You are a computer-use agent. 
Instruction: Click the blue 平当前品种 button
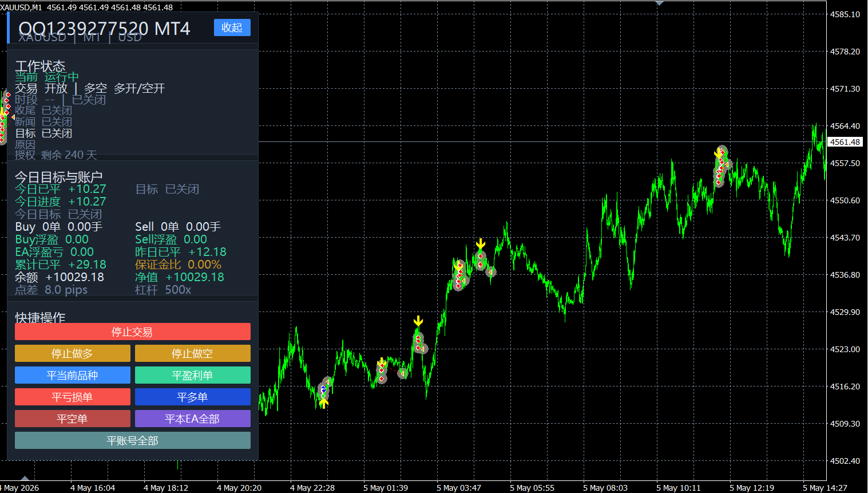73,376
